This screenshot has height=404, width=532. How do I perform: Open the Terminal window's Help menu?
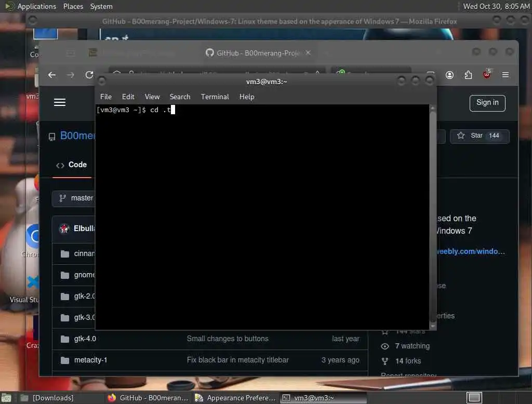pos(247,97)
